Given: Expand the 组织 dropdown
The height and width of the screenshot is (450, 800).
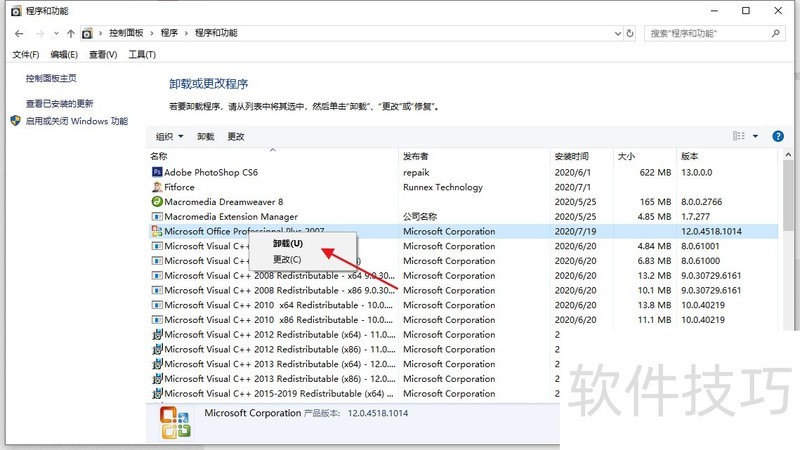Looking at the screenshot, I should pos(169,136).
